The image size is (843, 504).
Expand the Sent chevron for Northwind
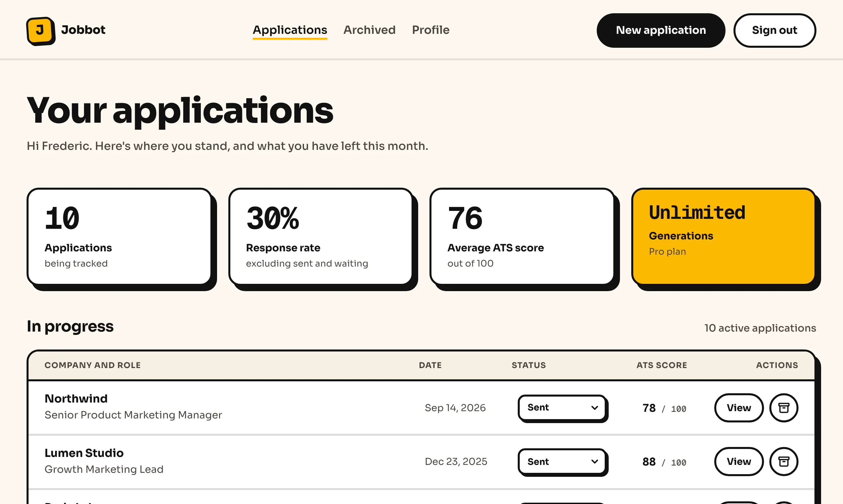tap(594, 408)
